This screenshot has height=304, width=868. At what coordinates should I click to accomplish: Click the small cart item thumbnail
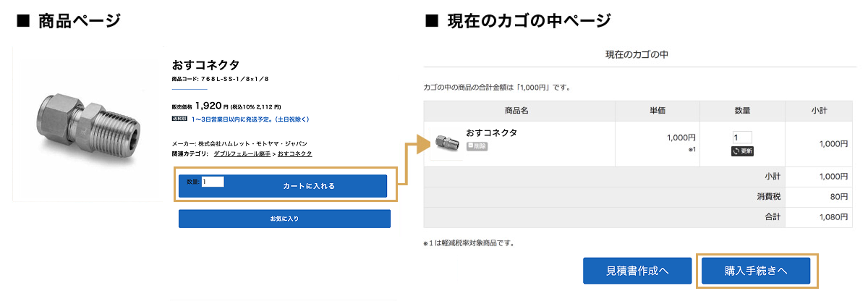(x=447, y=143)
